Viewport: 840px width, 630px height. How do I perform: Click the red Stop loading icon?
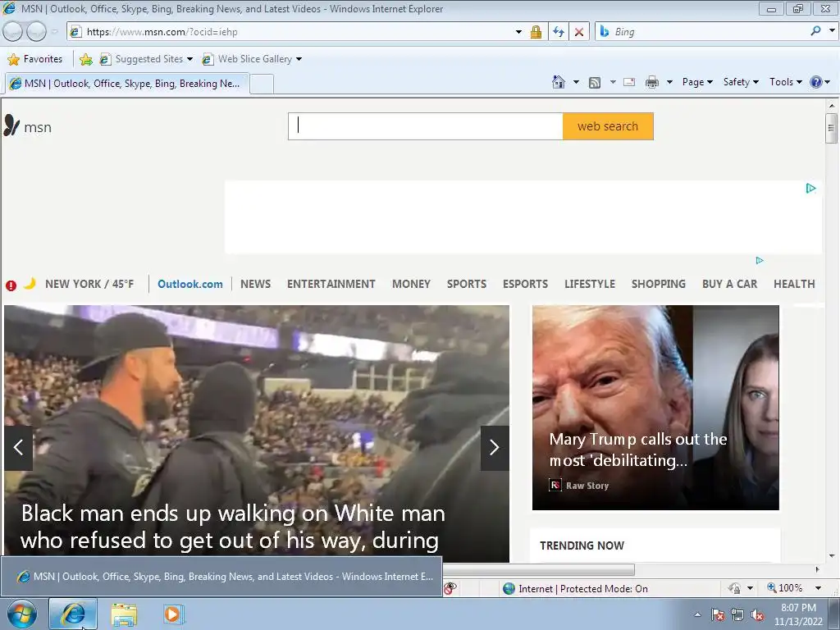tap(579, 32)
